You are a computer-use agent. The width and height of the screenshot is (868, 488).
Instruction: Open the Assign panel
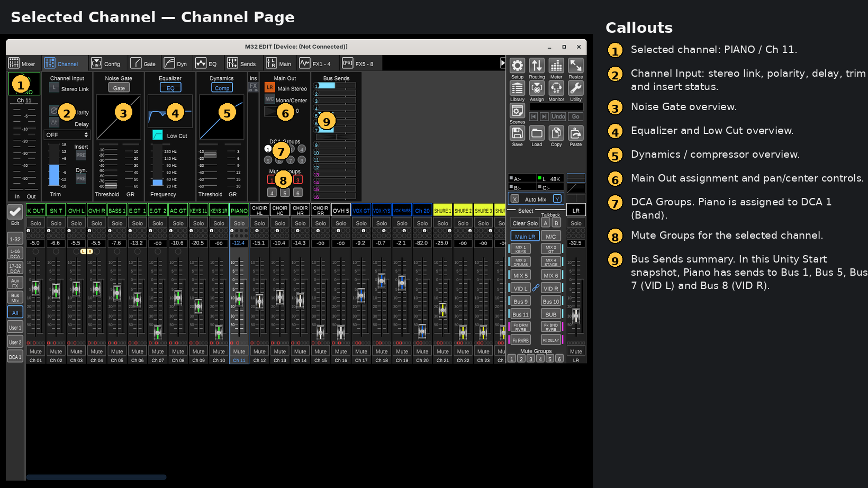[x=537, y=88]
